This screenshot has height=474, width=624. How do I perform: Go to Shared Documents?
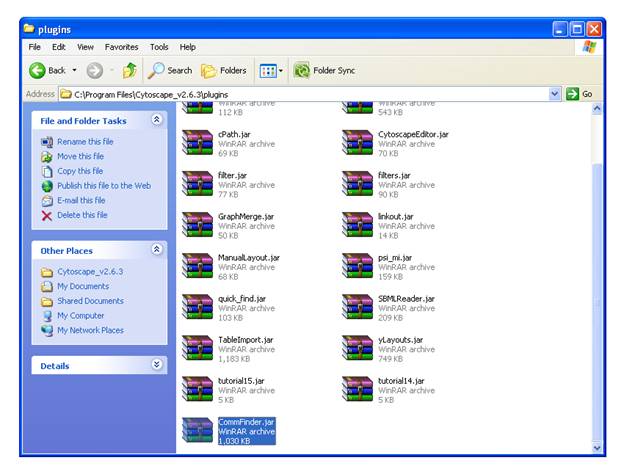point(90,301)
